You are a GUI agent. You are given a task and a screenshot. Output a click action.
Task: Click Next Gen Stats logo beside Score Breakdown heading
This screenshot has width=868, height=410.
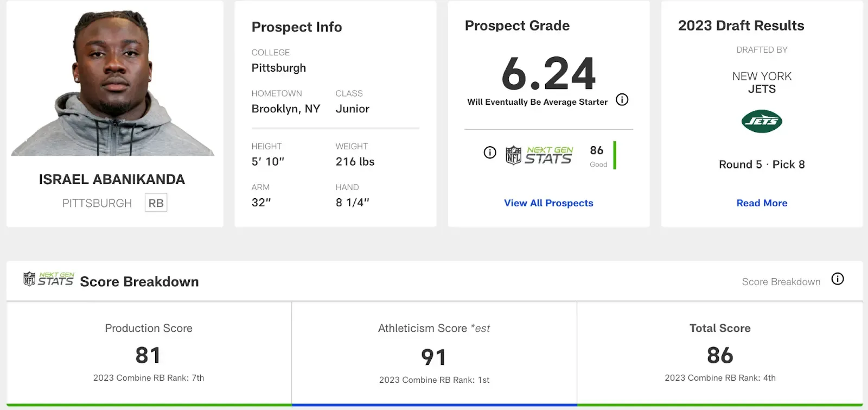click(x=49, y=279)
